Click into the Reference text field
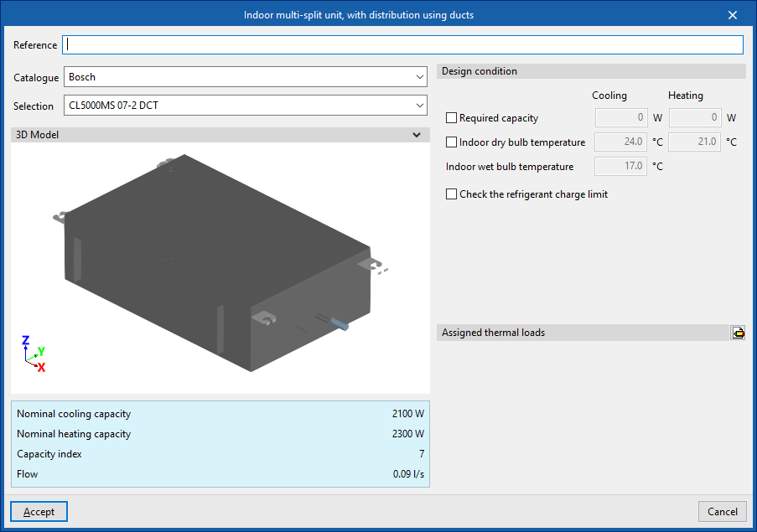The image size is (757, 532). tap(403, 45)
